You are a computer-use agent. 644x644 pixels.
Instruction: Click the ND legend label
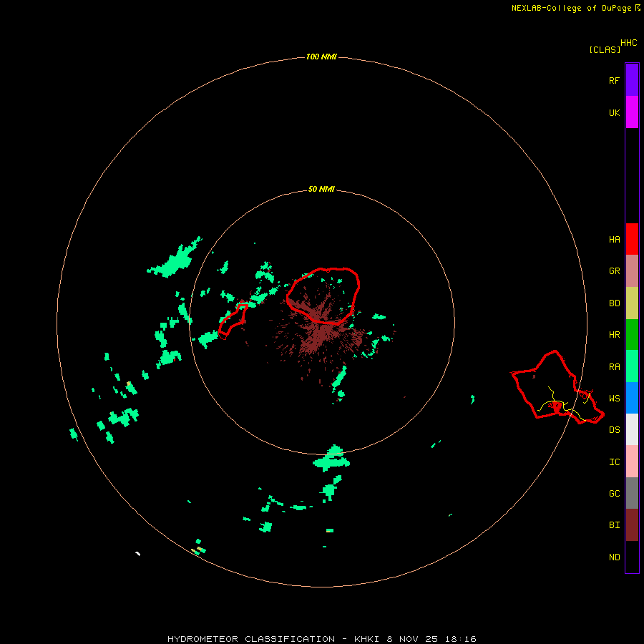point(614,557)
